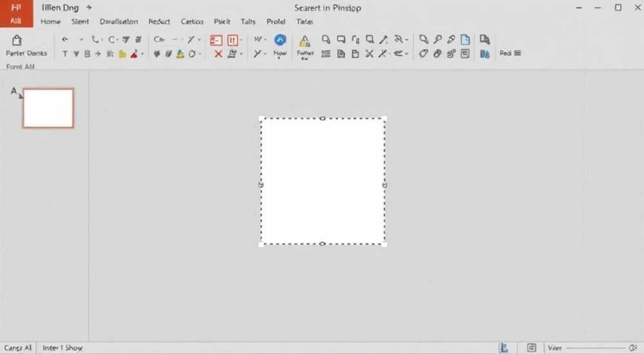Switch to the Profel tab
Screen dimensions: 644x354
(x=276, y=22)
